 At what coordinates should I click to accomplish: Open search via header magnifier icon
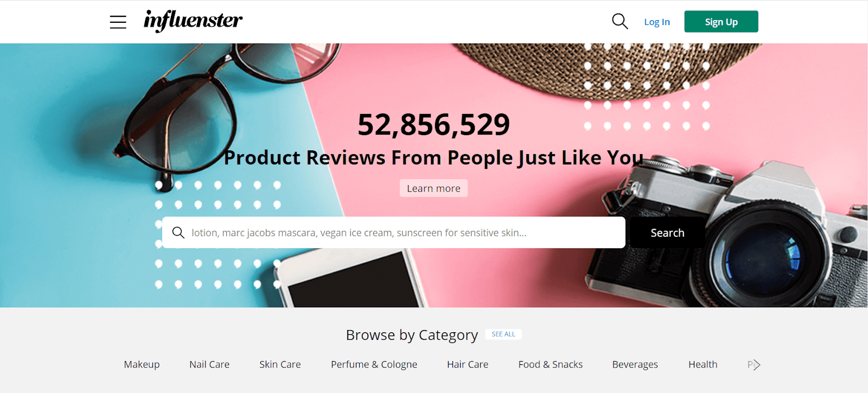(620, 21)
